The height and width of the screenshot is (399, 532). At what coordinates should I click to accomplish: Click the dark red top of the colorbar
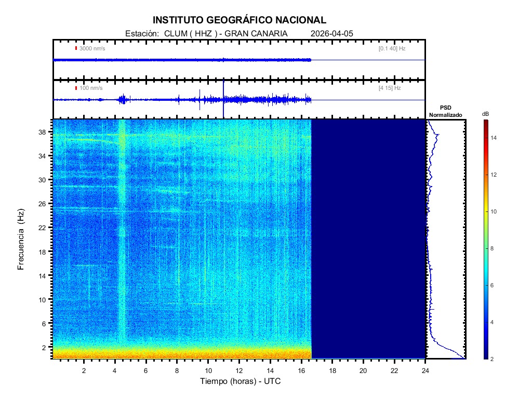click(x=485, y=124)
